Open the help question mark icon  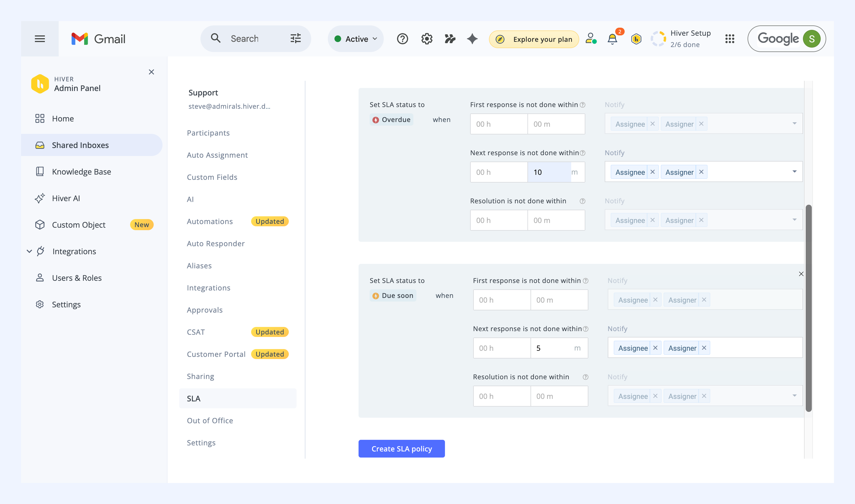[402, 39]
